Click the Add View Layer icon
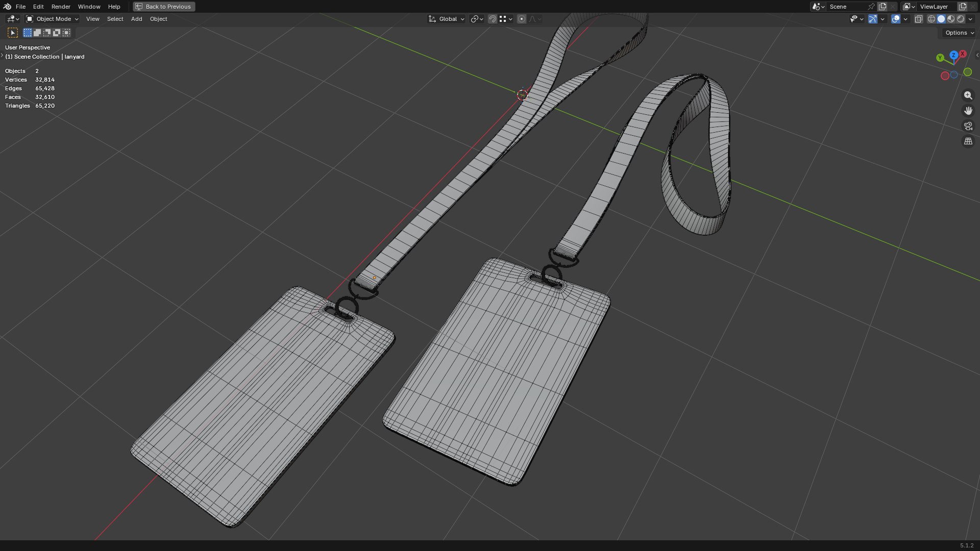The width and height of the screenshot is (980, 551). pyautogui.click(x=963, y=7)
